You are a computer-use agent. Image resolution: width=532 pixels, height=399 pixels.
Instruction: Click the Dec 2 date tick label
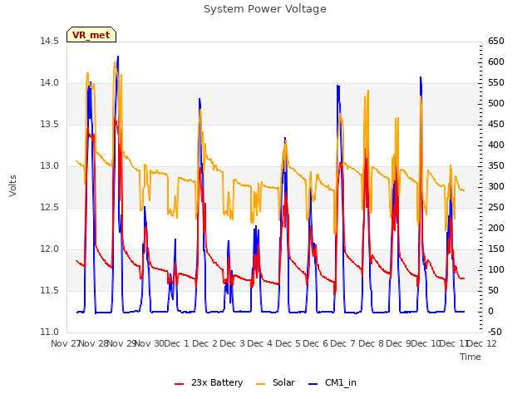click(204, 343)
